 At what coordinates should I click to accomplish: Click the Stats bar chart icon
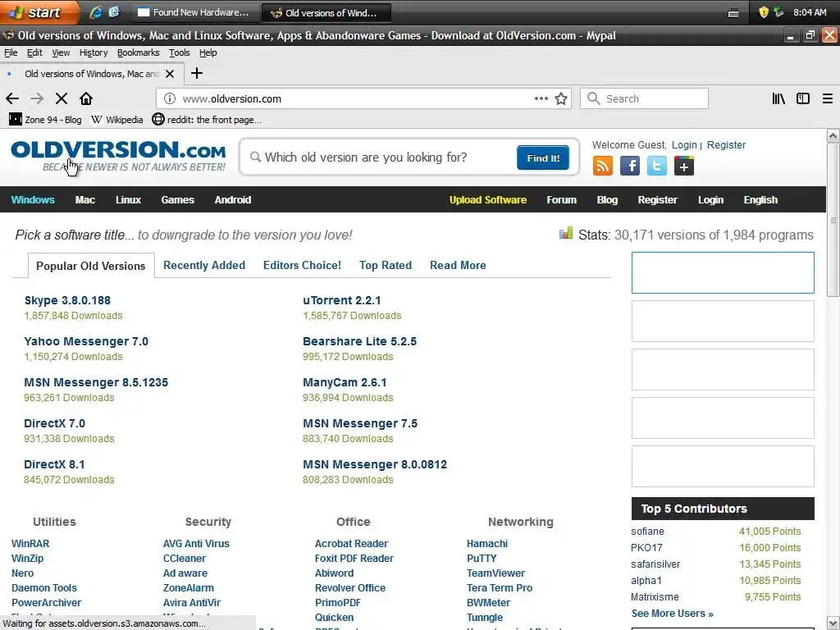[566, 233]
